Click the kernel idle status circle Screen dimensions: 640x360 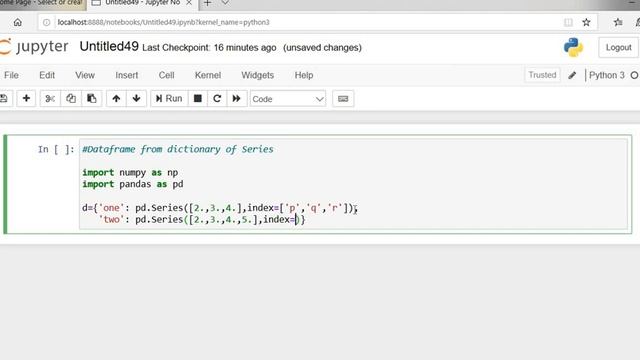point(635,75)
